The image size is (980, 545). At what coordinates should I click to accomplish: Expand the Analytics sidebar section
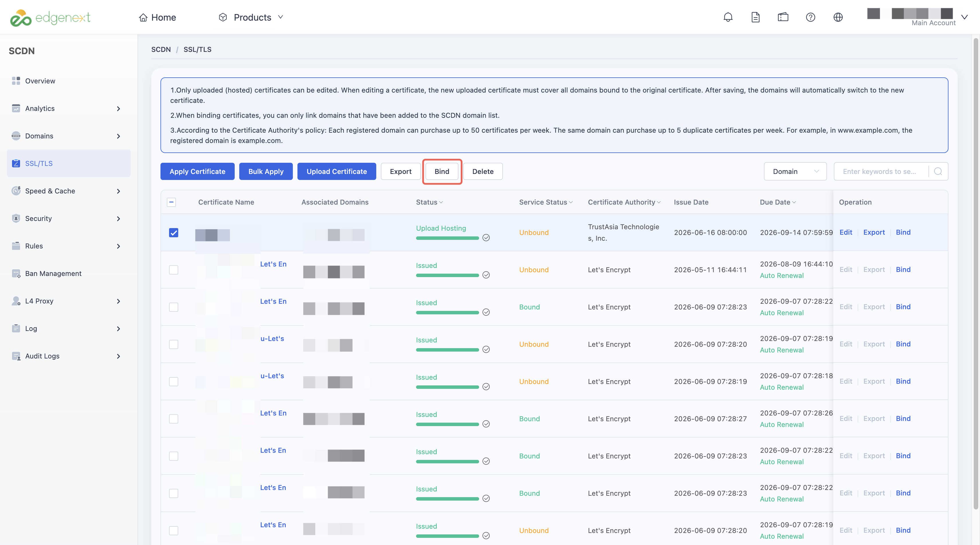pyautogui.click(x=118, y=109)
